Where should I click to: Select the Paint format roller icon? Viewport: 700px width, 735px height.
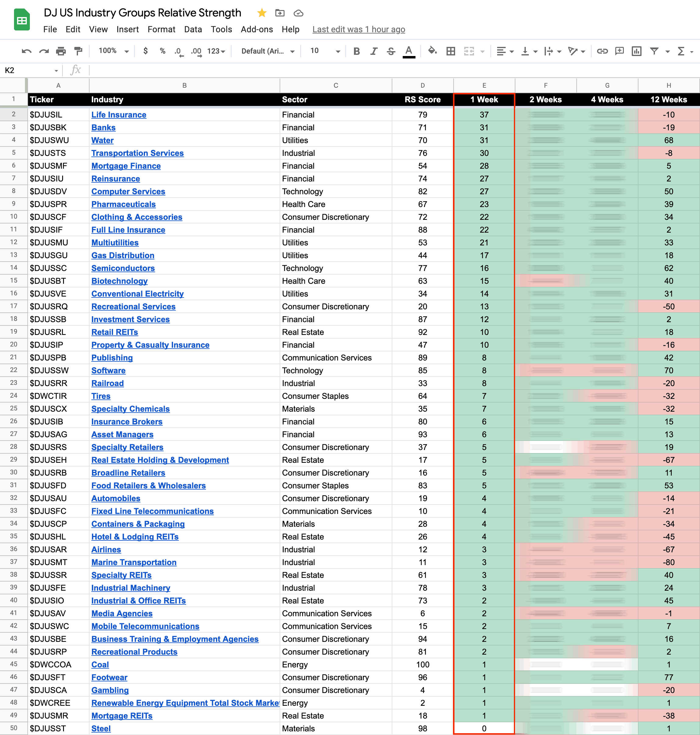click(78, 51)
